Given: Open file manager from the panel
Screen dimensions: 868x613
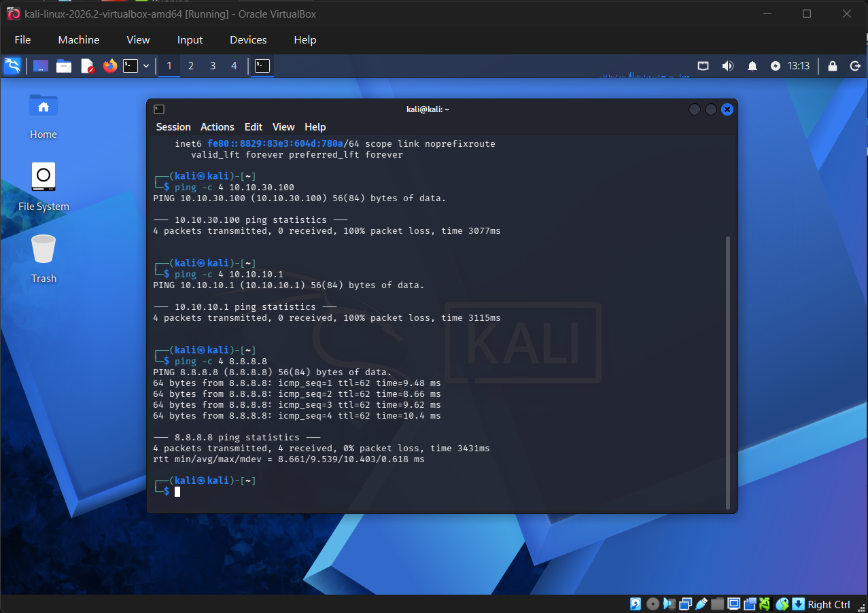Looking at the screenshot, I should [64, 66].
